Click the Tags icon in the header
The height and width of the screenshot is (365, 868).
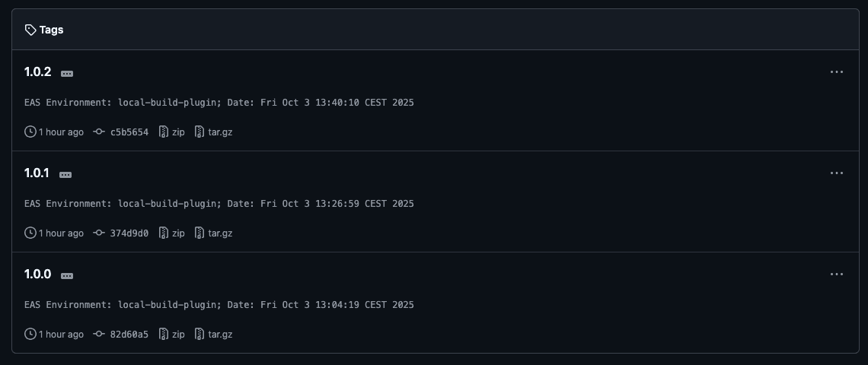(30, 30)
